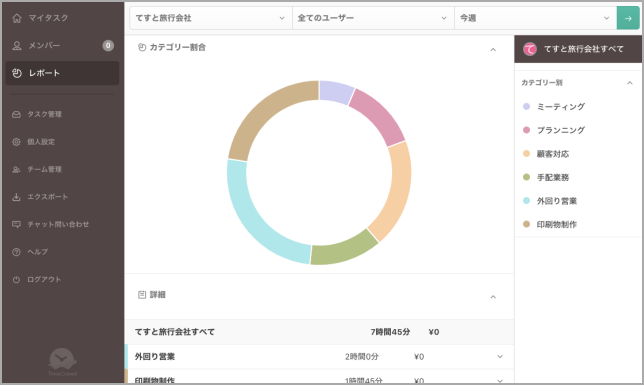Click the ミーティング legend color dot
644x385 pixels.
(x=527, y=106)
